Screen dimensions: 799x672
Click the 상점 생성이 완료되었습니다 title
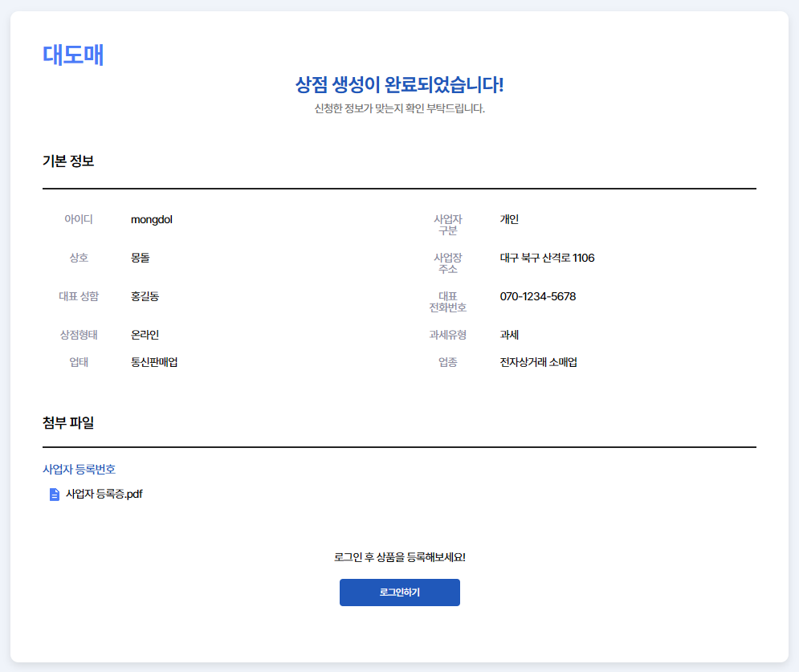tap(399, 84)
